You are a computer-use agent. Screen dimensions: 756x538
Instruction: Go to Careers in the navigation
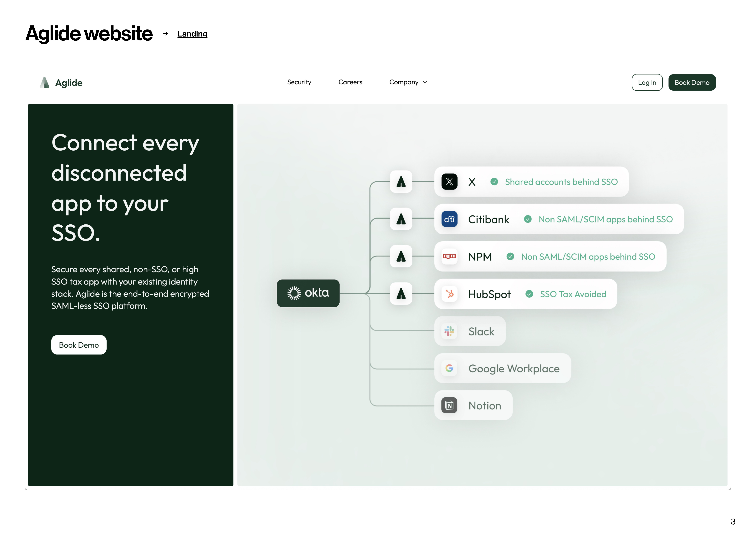(x=350, y=82)
